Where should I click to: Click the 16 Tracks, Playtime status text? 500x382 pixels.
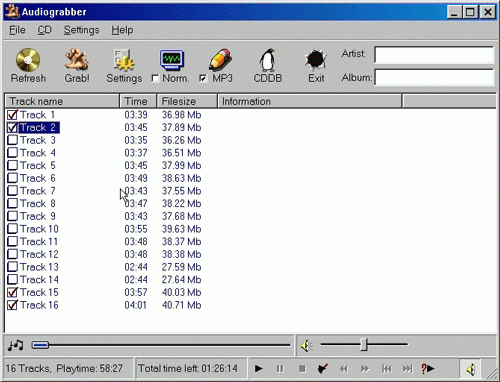pos(64,368)
